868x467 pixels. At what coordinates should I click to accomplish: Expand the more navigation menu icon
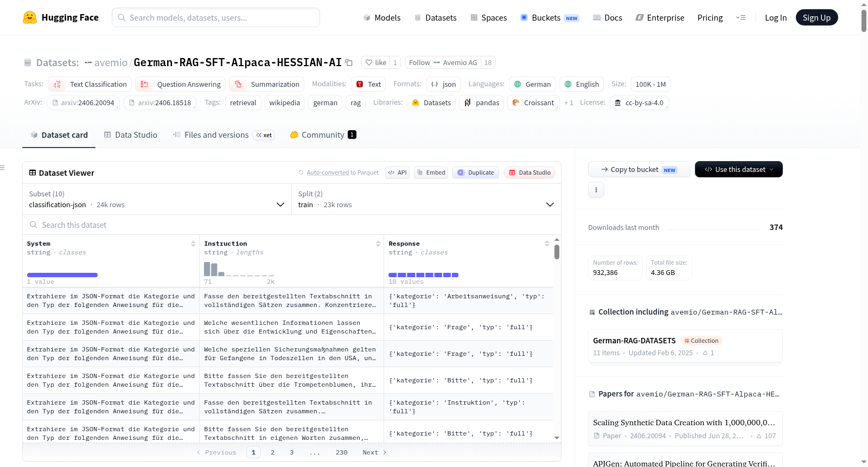(741, 17)
